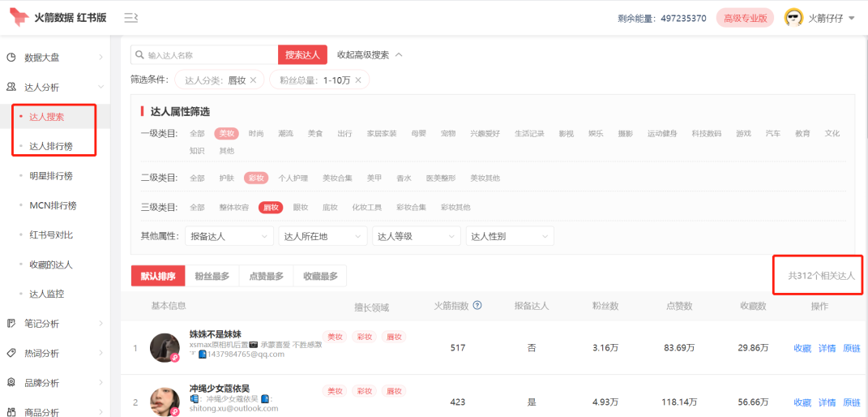Select 科技数码 first-level category
This screenshot has width=868, height=417.
(707, 134)
